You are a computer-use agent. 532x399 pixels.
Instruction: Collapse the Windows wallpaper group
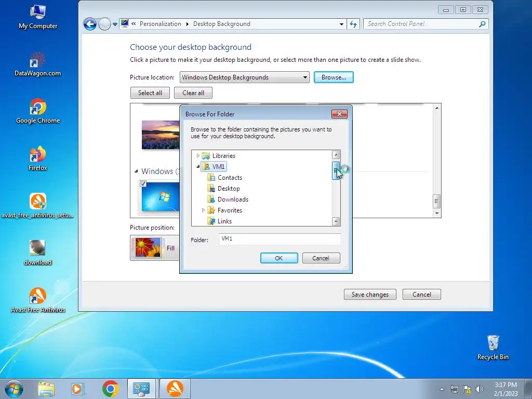[x=136, y=171]
